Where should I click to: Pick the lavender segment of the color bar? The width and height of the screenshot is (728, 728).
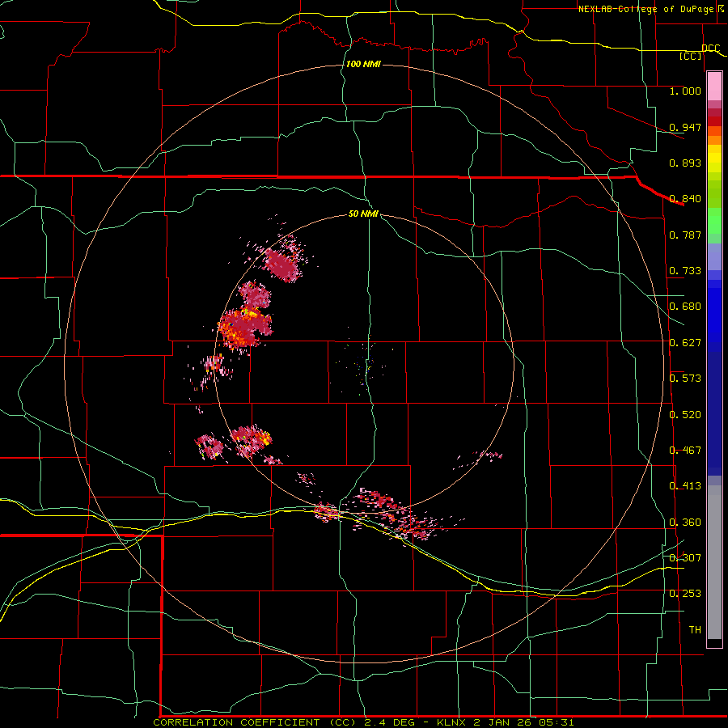click(x=714, y=256)
